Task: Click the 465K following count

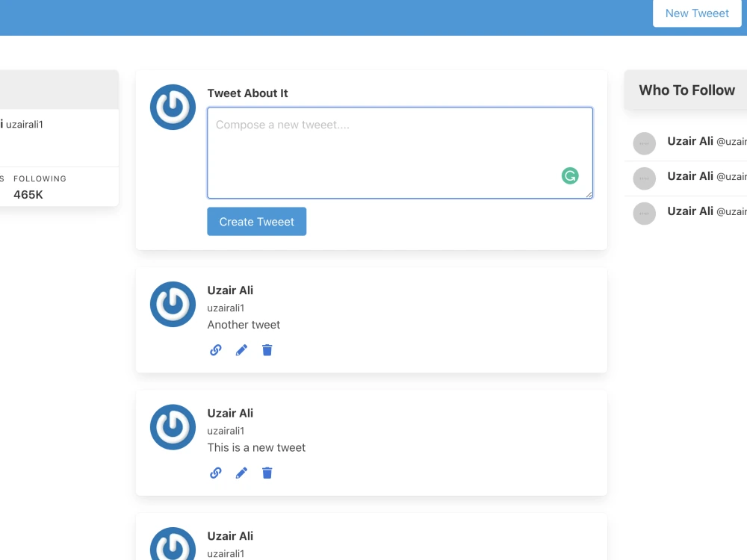Action: coord(28,195)
